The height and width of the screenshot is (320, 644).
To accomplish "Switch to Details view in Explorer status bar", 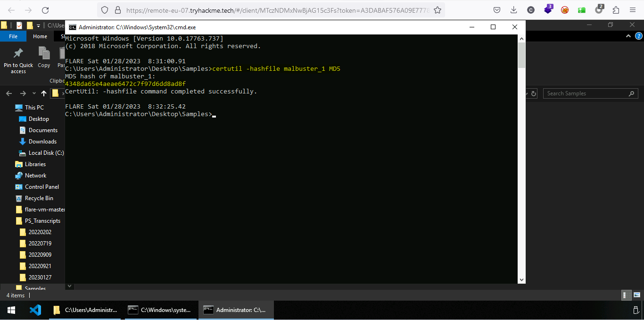I will (x=626, y=295).
